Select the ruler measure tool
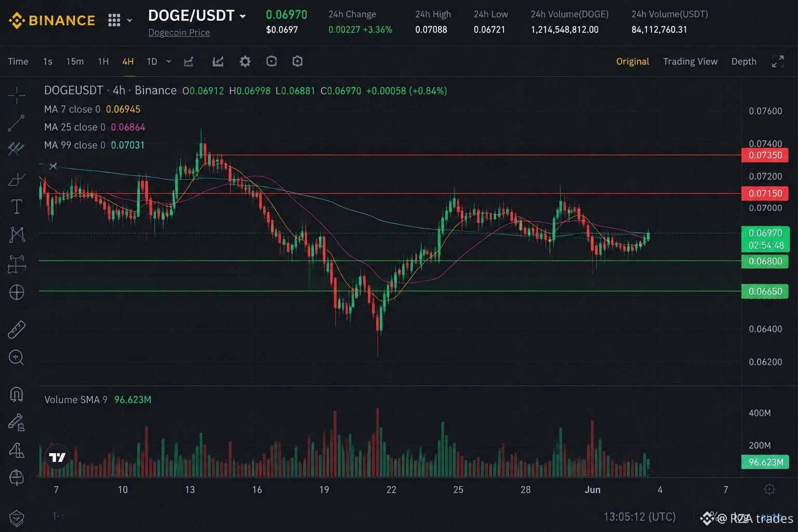The image size is (798, 532). 17,329
